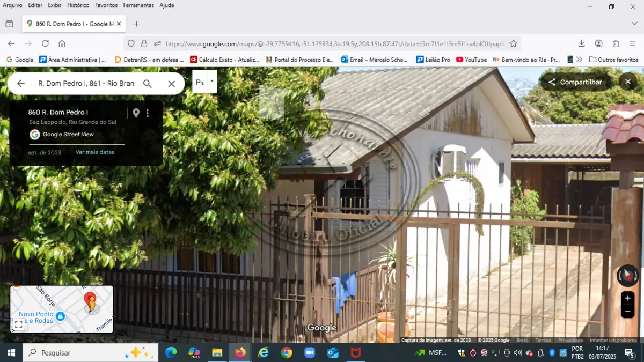Open the 'Portal do Processo Ele...' bookmark
The height and width of the screenshot is (362, 644).
[300, 60]
